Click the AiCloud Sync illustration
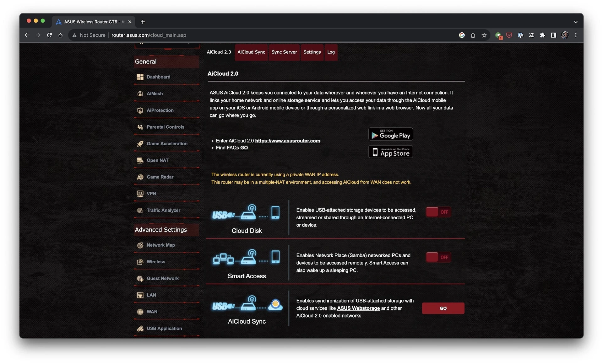 pos(247,303)
